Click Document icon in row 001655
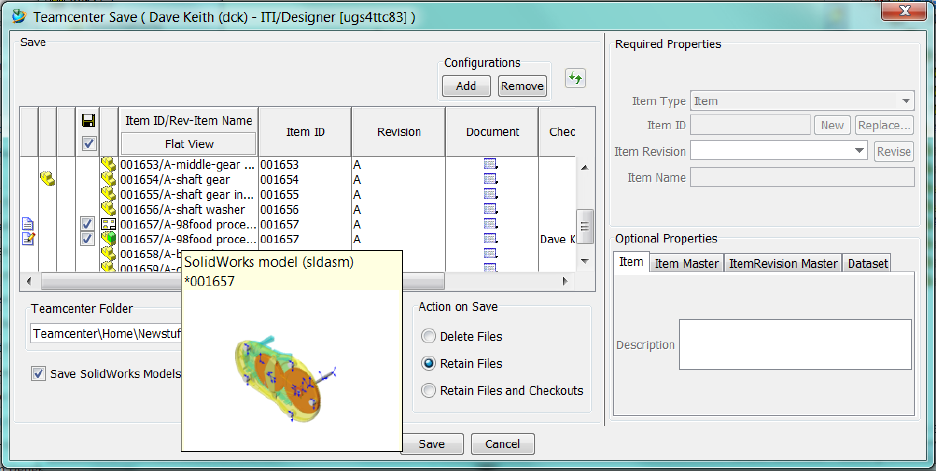This screenshot has width=936, height=471. point(491,194)
